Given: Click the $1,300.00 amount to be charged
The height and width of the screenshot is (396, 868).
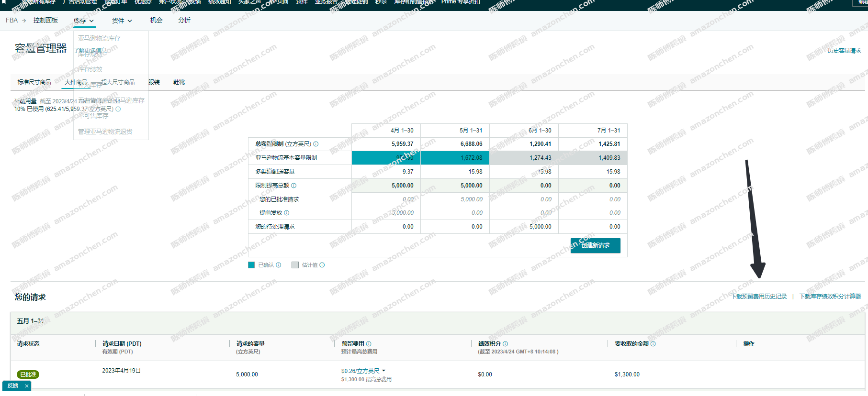Looking at the screenshot, I should (627, 374).
